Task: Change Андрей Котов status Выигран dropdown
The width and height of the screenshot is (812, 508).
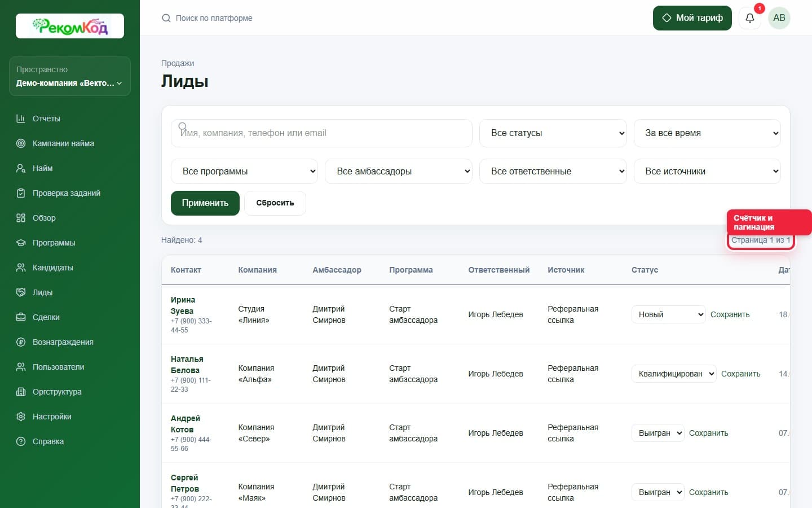Action: point(658,433)
